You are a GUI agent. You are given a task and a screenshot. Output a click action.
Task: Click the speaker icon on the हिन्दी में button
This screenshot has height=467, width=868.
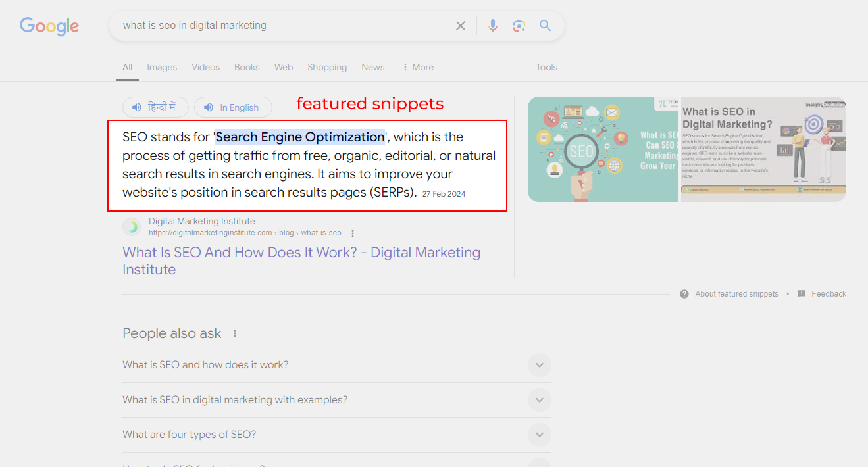(x=138, y=107)
